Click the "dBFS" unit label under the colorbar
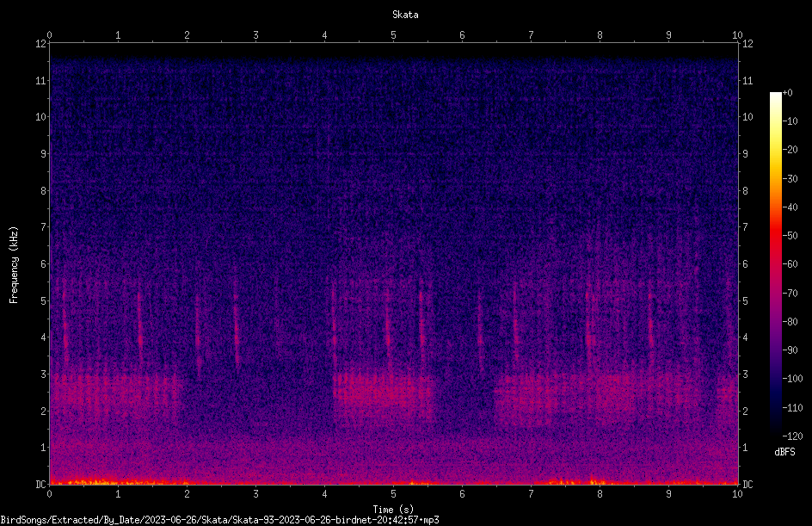Image resolution: width=812 pixels, height=526 pixels. tap(784, 452)
